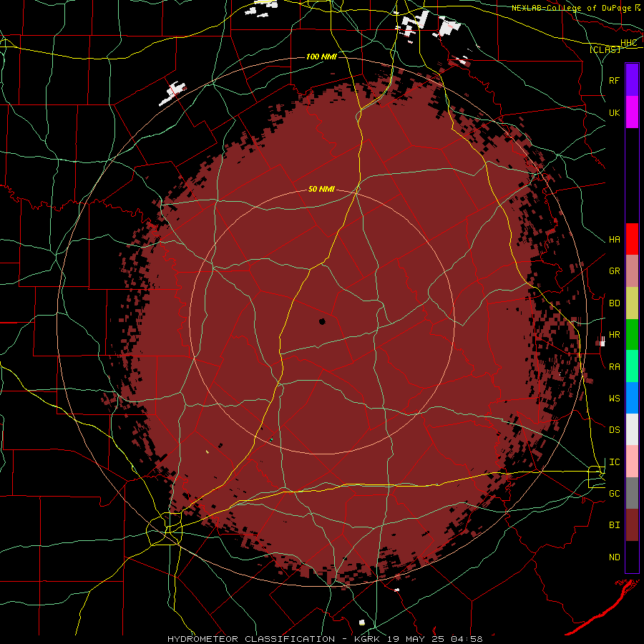
Task: Select the gray GC legend swatch
Action: pos(632,493)
